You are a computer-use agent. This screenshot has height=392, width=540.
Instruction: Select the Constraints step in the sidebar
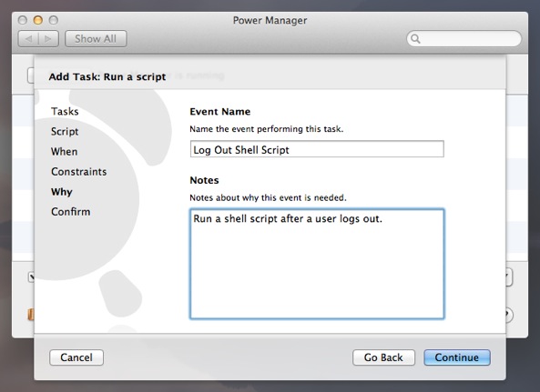click(x=79, y=172)
